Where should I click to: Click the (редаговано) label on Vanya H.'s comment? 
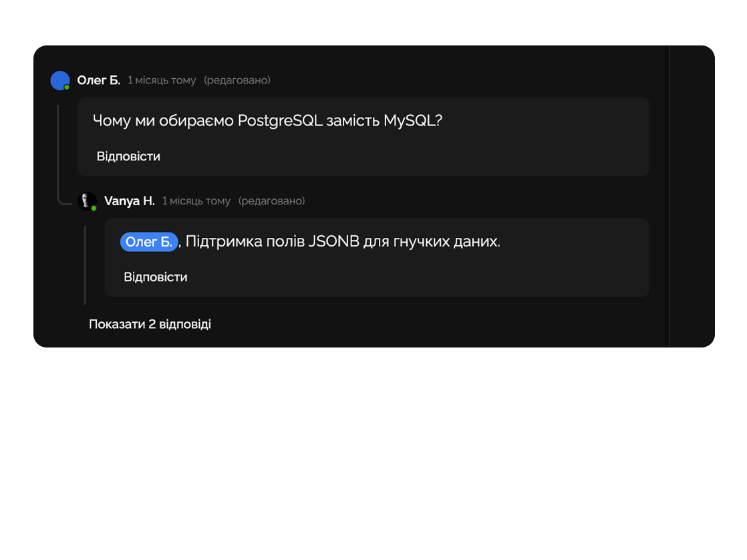point(271,200)
